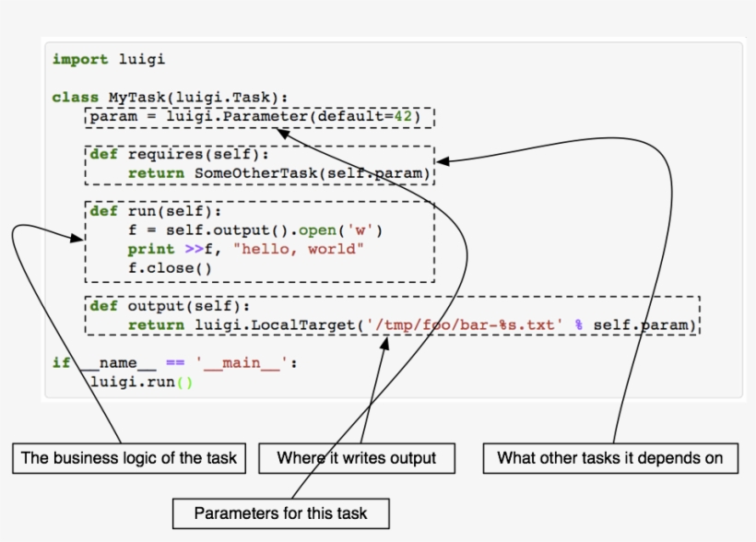Click the 'print >>f, "hello, world"' line
756x542 pixels.
coord(245,249)
